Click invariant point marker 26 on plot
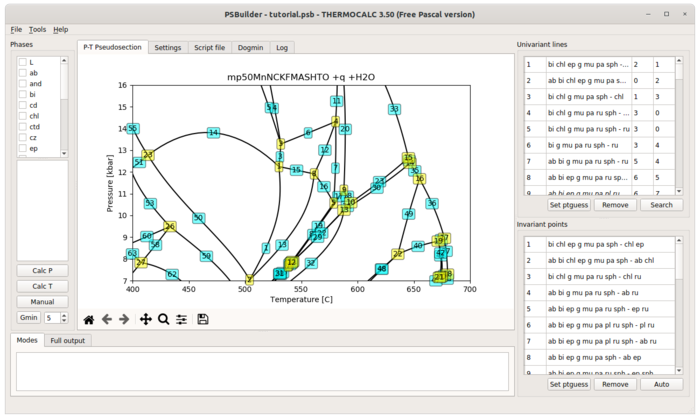The width and height of the screenshot is (700, 419). click(x=170, y=226)
